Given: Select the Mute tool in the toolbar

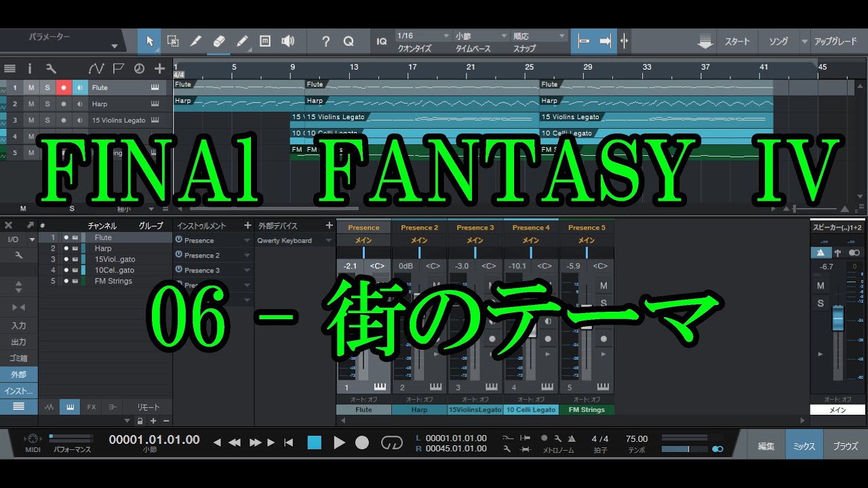Looking at the screenshot, I should point(265,41).
